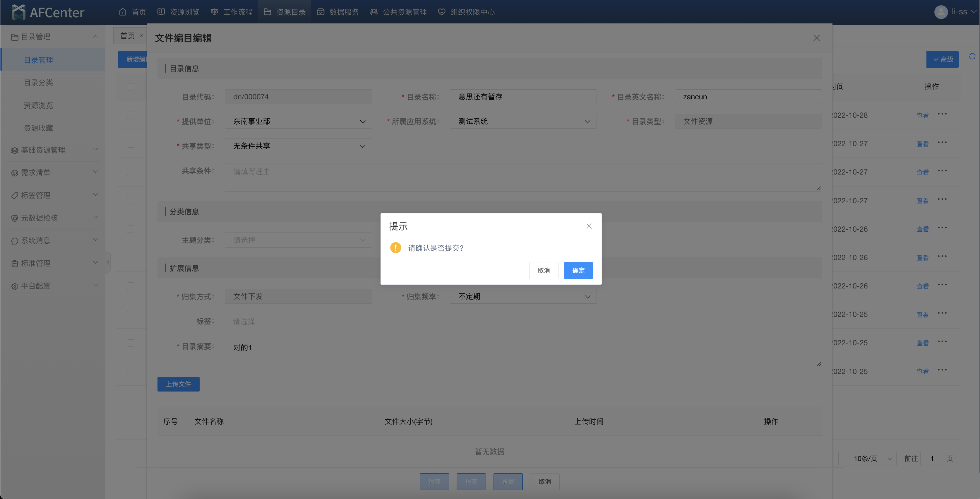980x499 pixels.
Task: Open 工作流程 in the top navigation
Action: [x=231, y=12]
